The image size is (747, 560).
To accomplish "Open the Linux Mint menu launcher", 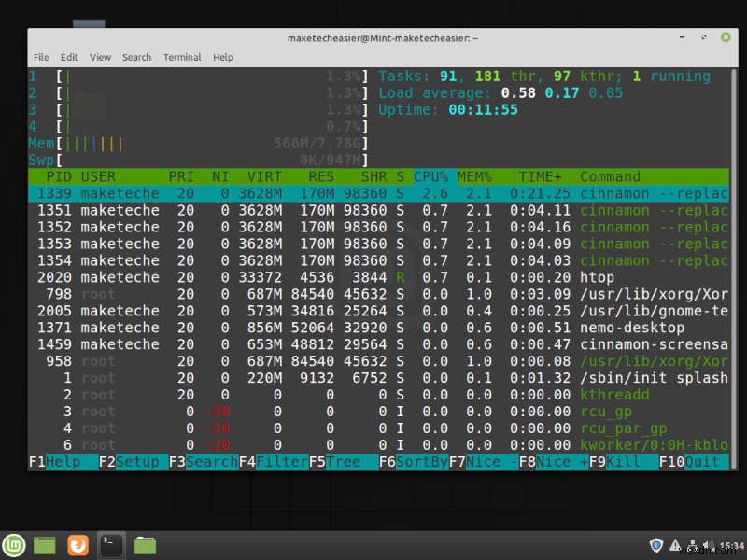I will (x=14, y=544).
